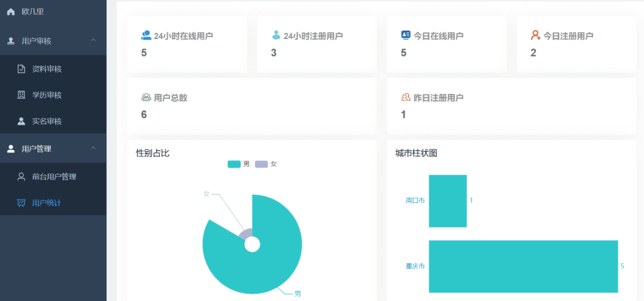Click the 24小时在线用户 card icon
The width and height of the screenshot is (644, 301).
(146, 35)
